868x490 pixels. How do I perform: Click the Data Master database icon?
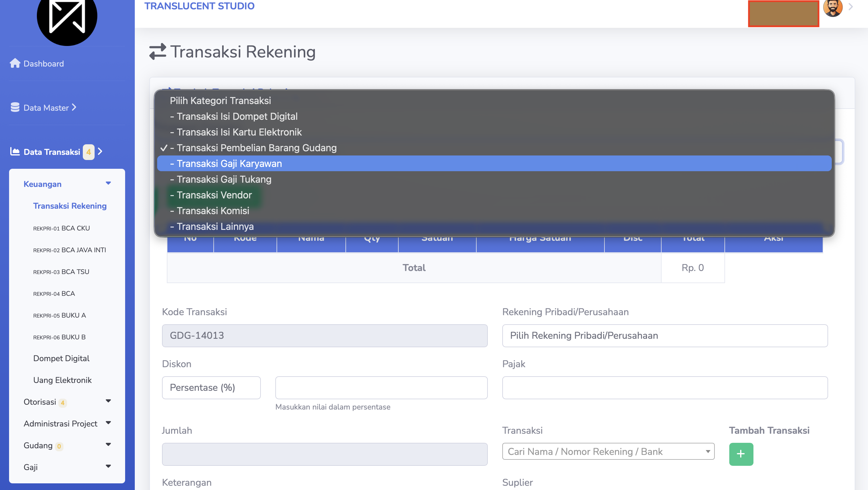[x=15, y=107]
